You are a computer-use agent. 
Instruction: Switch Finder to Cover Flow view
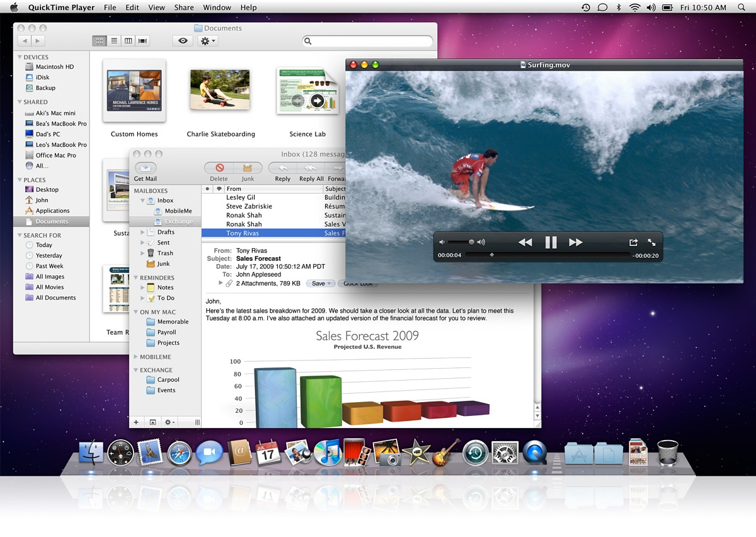143,41
